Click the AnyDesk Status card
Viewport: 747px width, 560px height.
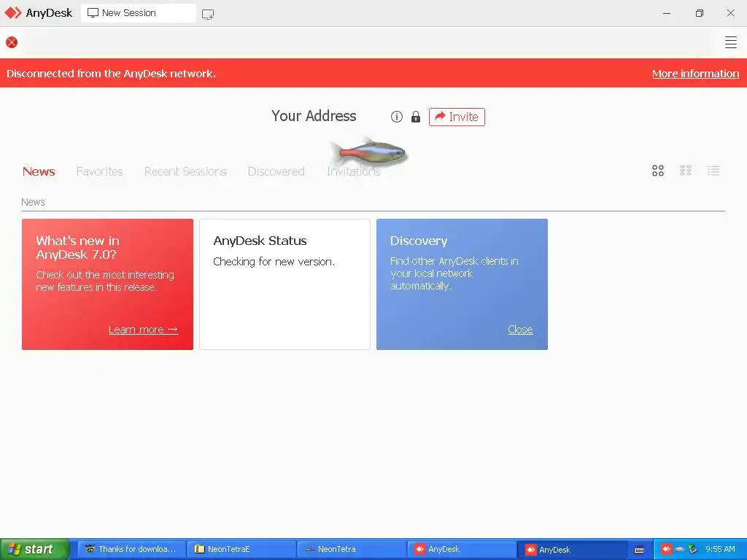coord(285,284)
